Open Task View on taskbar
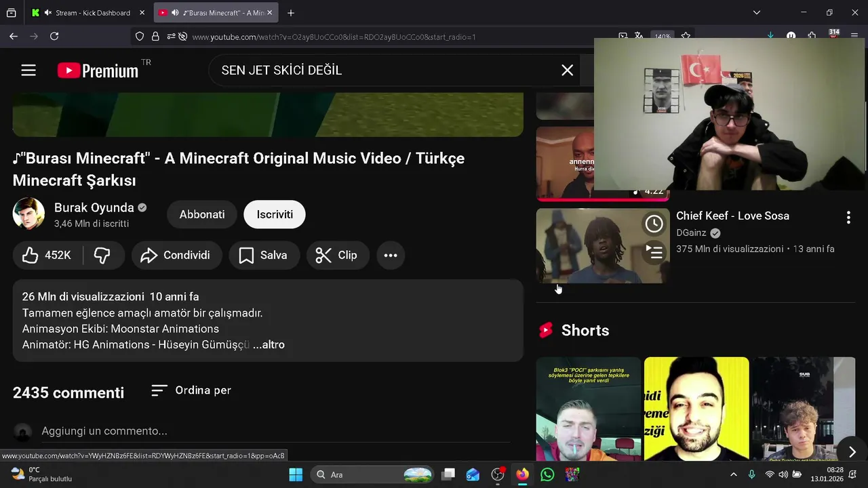The width and height of the screenshot is (868, 488). point(448,474)
